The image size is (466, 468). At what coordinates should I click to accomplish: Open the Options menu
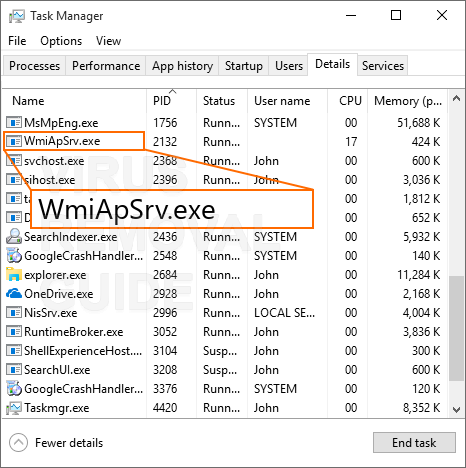[61, 41]
